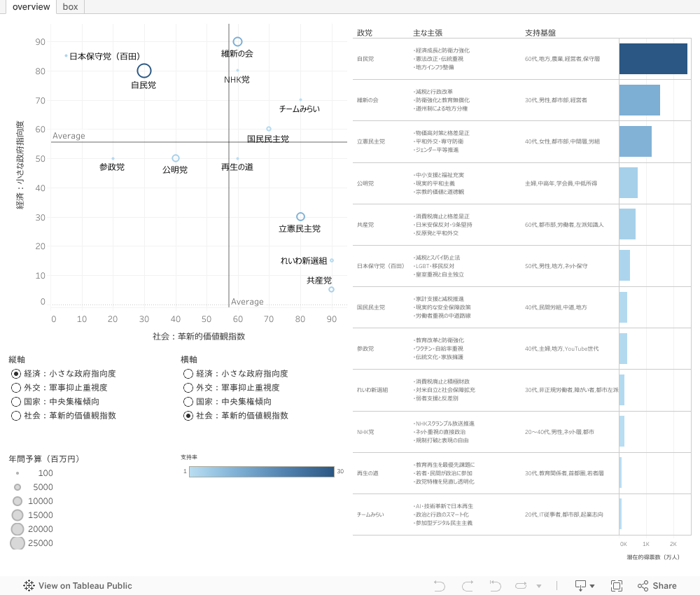Viewport: 700px width, 595px height.
Task: Open the Download menu icon
Action: click(584, 586)
